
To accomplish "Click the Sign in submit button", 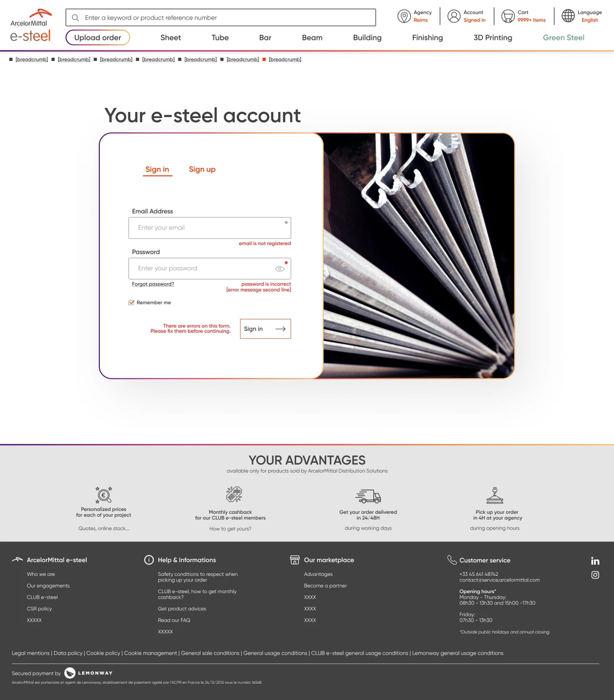I will tap(265, 329).
